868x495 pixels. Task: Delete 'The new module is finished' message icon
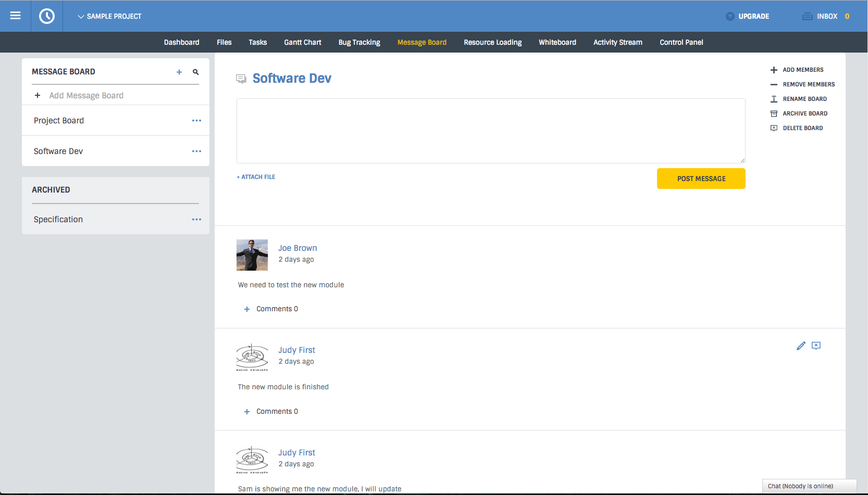click(816, 346)
